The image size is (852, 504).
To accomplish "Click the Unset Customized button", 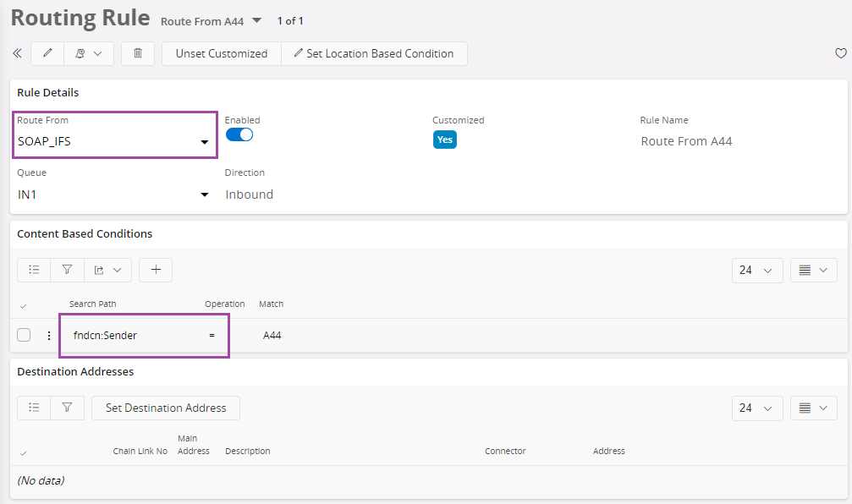I will (221, 53).
